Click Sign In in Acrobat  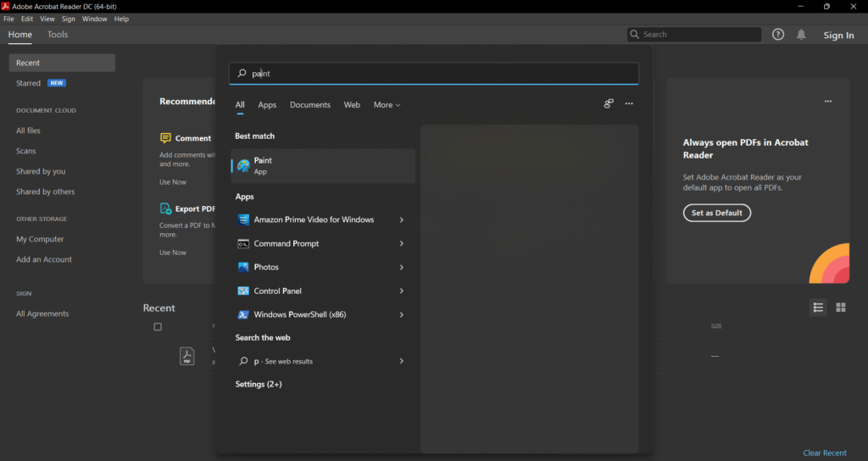838,35
